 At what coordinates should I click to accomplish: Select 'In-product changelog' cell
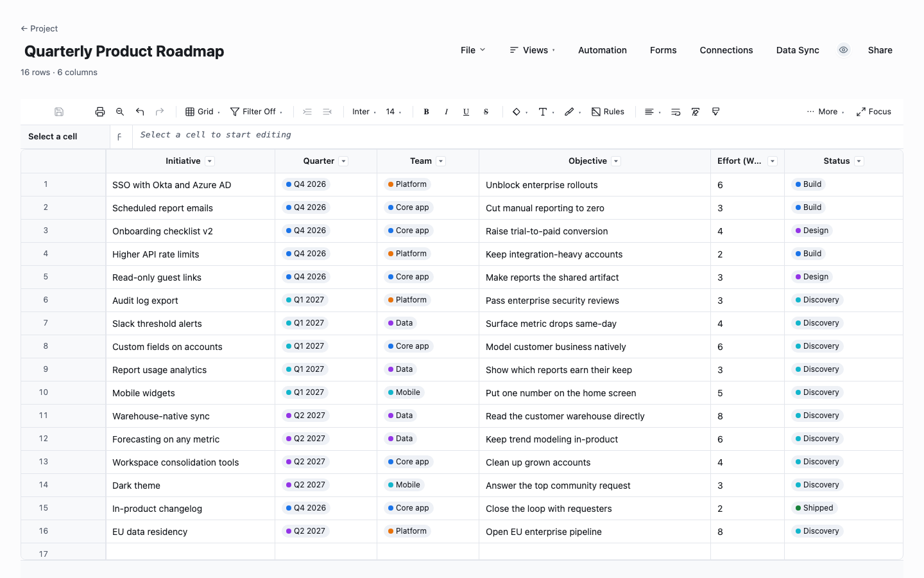coord(190,509)
